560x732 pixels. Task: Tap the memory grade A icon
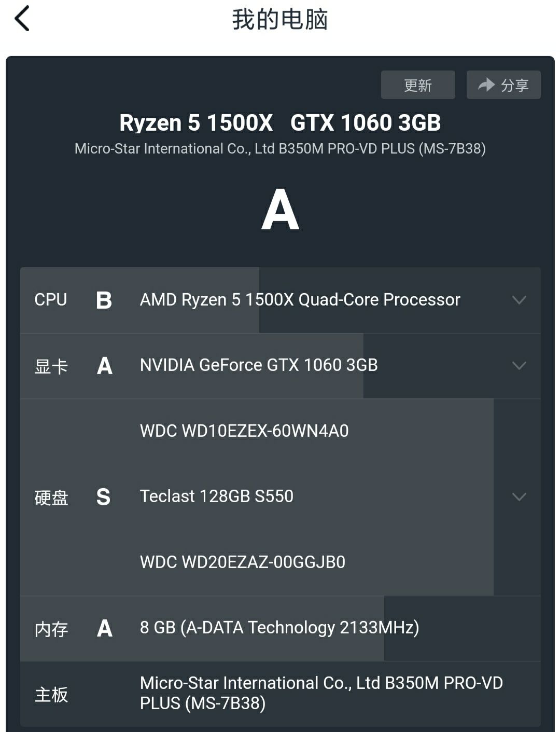click(x=104, y=628)
